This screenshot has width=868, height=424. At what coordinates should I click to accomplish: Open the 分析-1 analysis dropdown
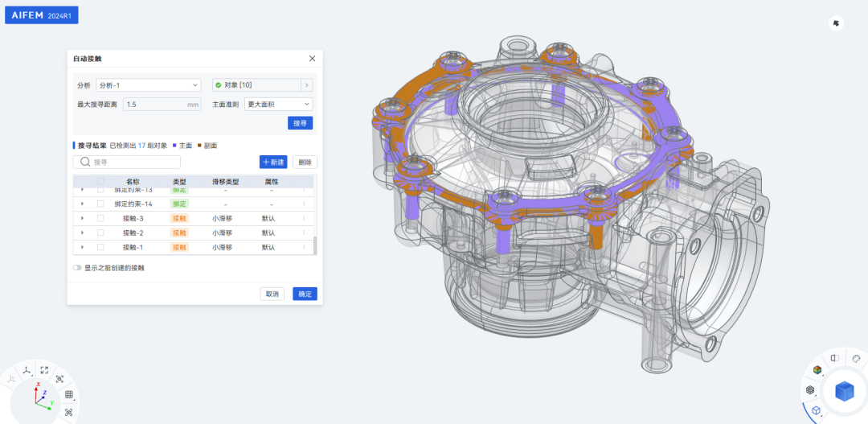149,85
